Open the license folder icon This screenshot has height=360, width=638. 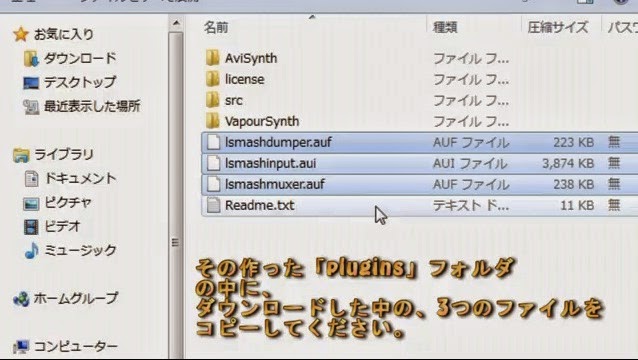pos(212,79)
